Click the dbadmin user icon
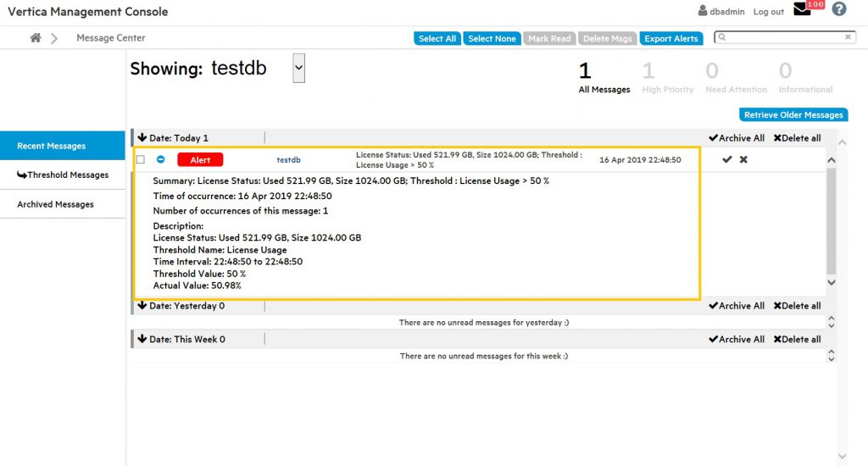The width and height of the screenshot is (868, 466). (x=703, y=12)
